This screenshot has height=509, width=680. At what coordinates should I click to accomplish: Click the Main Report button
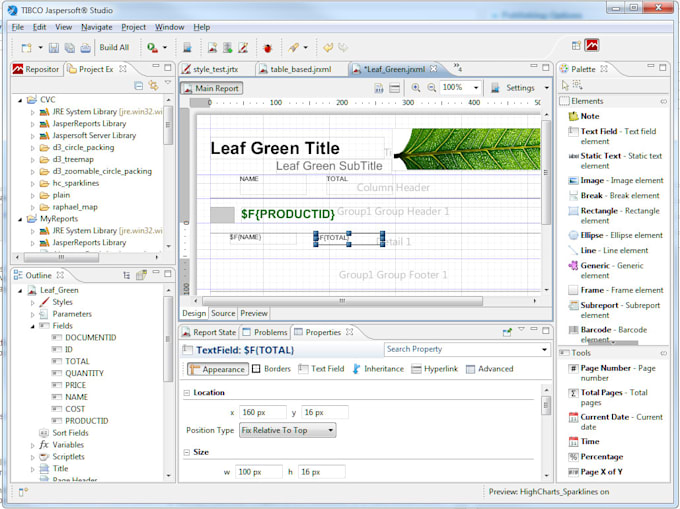211,88
